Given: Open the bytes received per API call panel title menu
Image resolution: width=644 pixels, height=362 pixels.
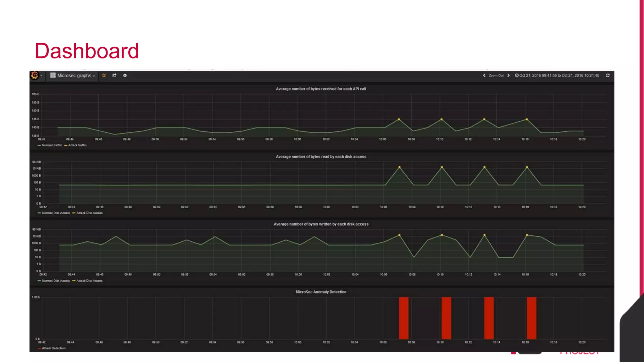Looking at the screenshot, I should [x=321, y=89].
